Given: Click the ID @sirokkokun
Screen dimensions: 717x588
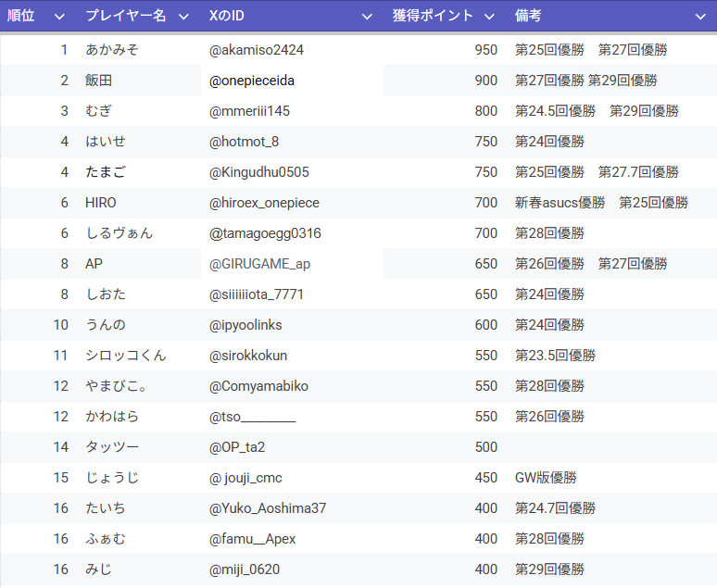Looking at the screenshot, I should [x=248, y=356].
